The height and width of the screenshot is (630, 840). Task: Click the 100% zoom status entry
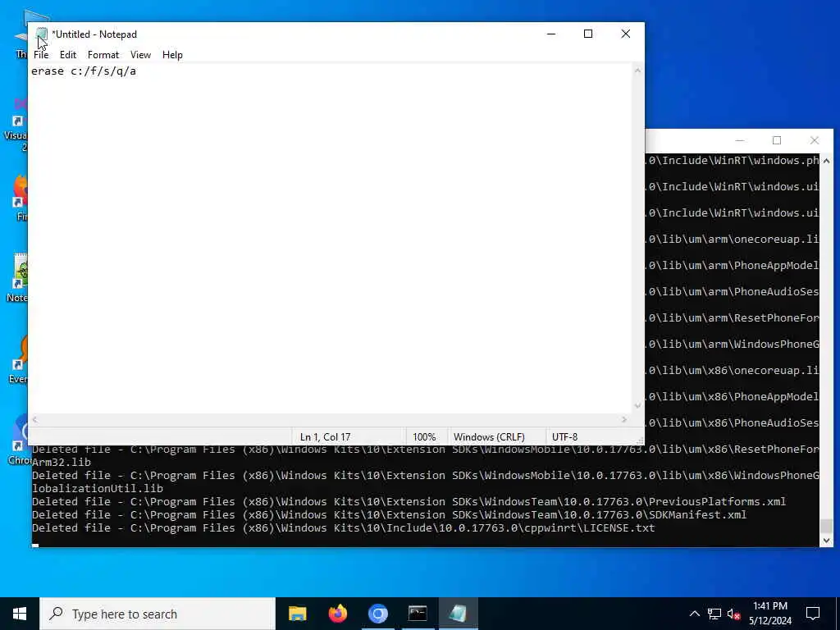(x=424, y=437)
